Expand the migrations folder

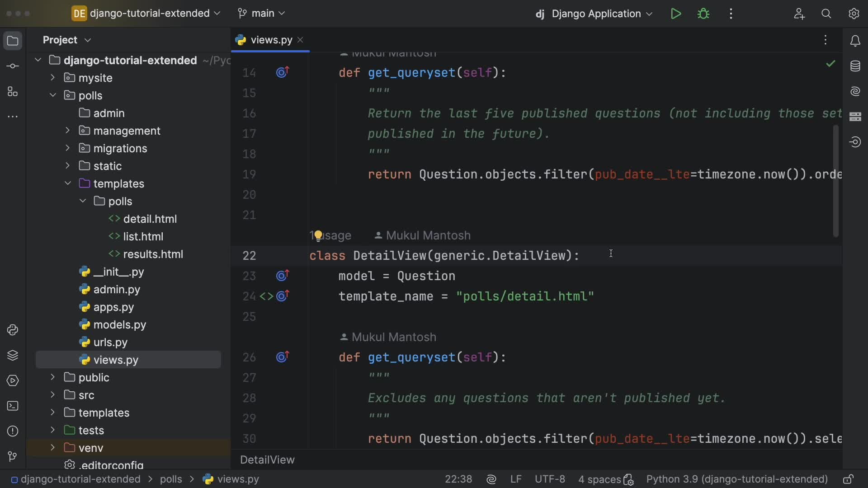click(67, 148)
